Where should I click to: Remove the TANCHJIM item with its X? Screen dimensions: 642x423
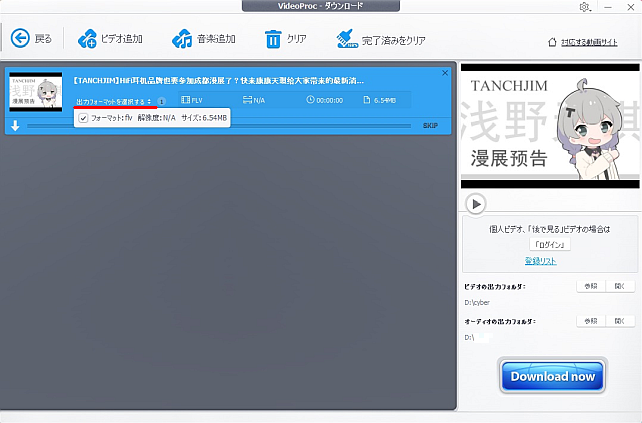coord(445,73)
